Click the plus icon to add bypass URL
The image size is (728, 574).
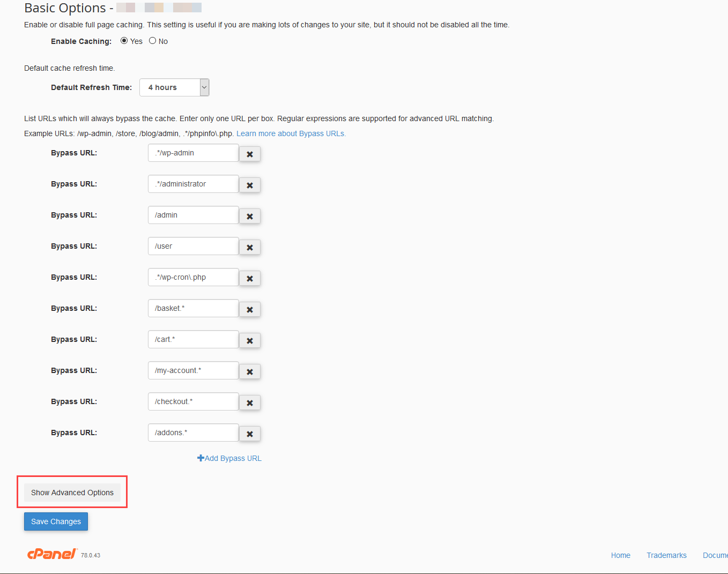[x=200, y=458]
